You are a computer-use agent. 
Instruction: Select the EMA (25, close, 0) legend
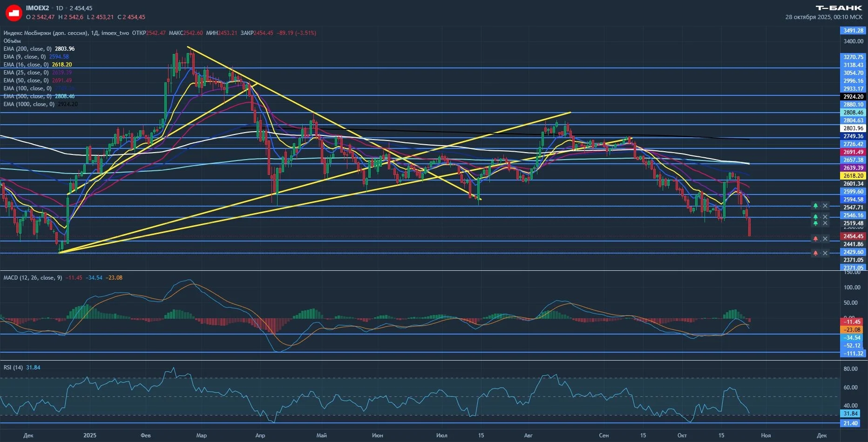pyautogui.click(x=26, y=73)
